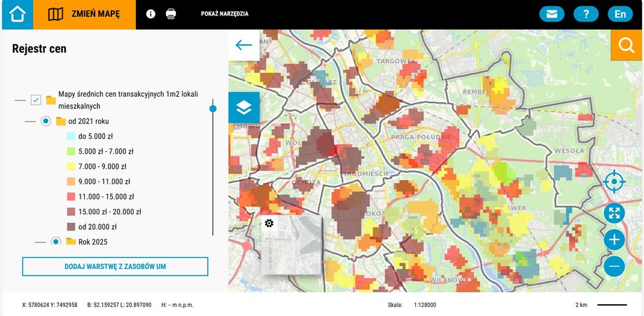Open the map info icon
Screen dimensions: 644x316
[x=150, y=14]
